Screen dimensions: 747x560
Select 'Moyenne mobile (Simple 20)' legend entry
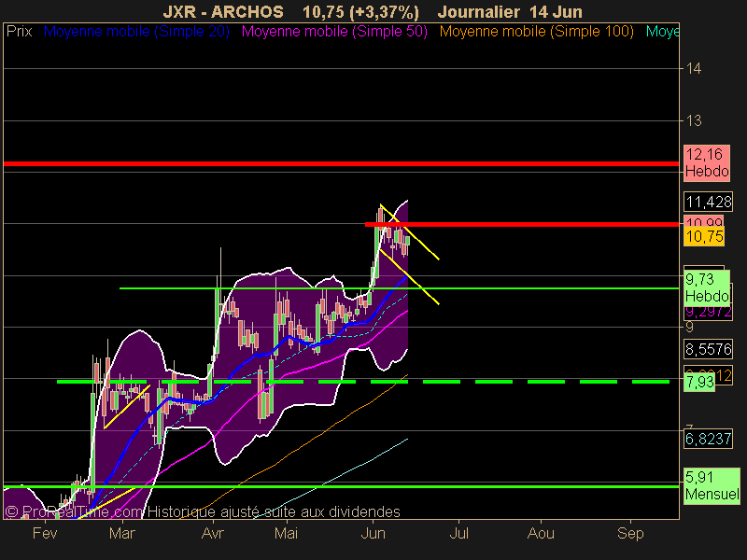point(136,32)
